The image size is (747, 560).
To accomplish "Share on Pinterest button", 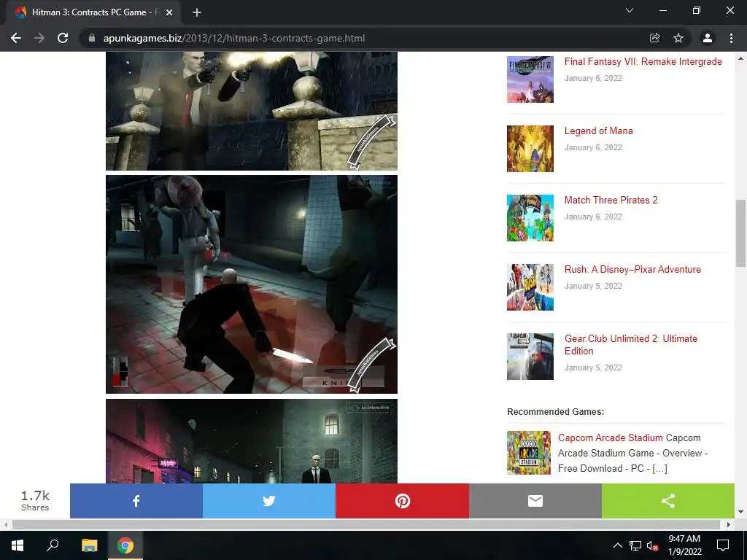I will point(403,500).
